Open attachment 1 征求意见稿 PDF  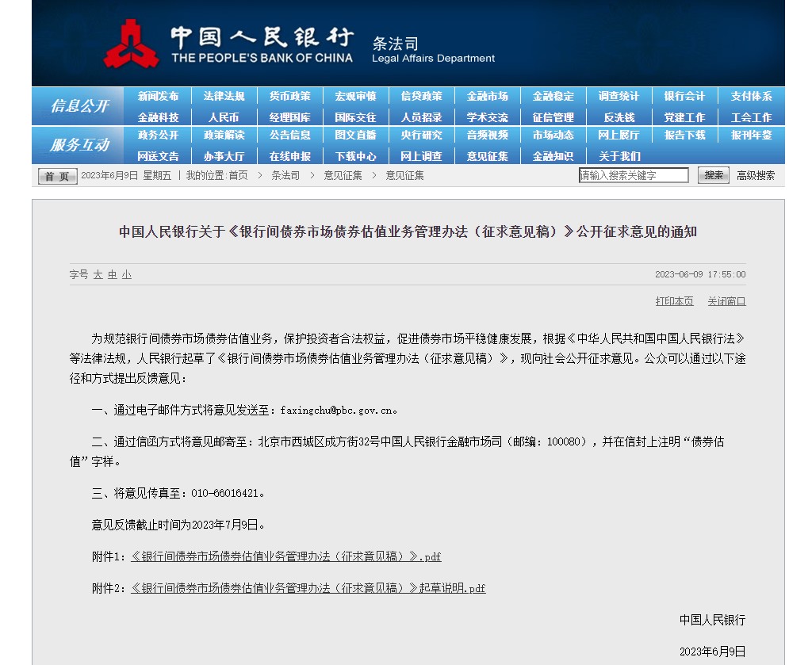(285, 557)
